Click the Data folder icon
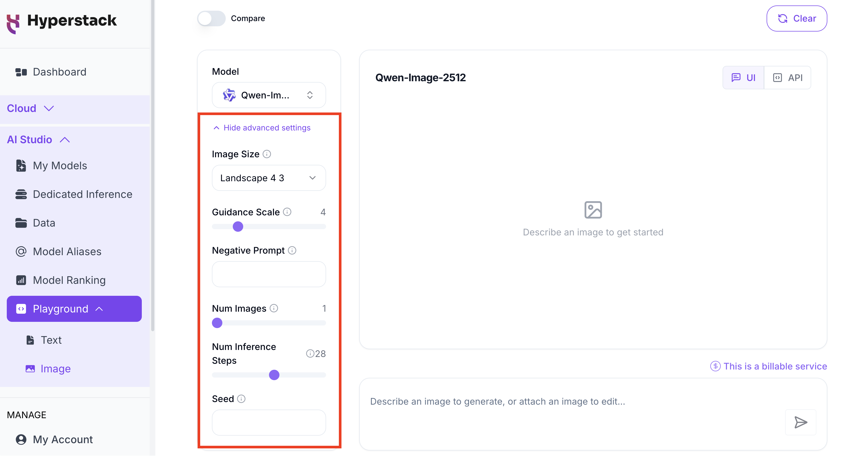 click(x=21, y=223)
